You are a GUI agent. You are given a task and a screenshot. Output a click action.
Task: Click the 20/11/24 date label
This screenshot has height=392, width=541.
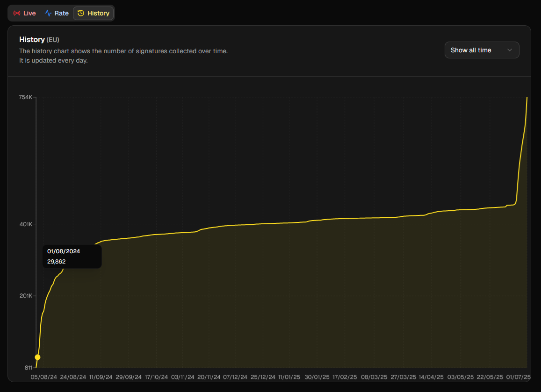click(209, 377)
